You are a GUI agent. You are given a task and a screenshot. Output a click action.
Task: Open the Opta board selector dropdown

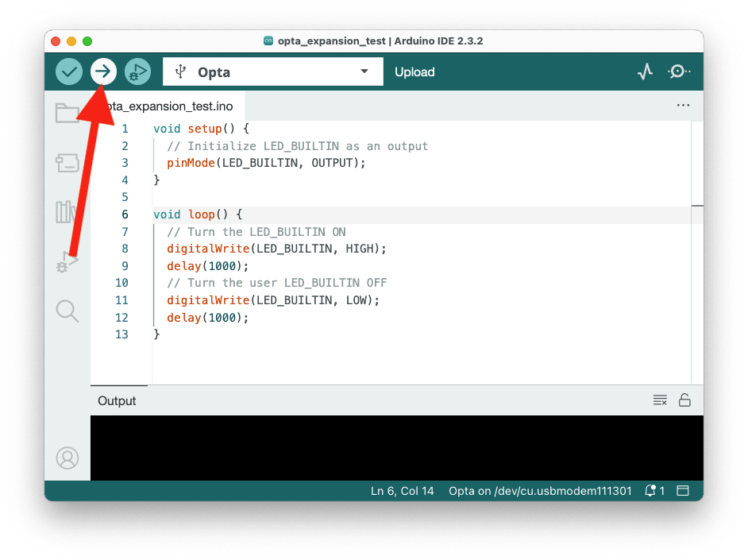tap(273, 71)
